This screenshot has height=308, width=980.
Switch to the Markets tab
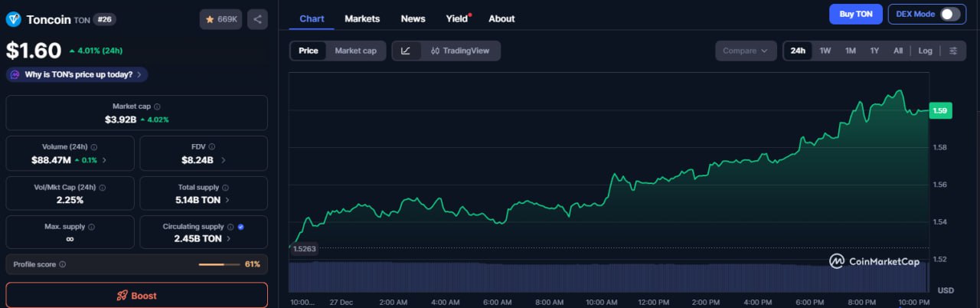362,18
